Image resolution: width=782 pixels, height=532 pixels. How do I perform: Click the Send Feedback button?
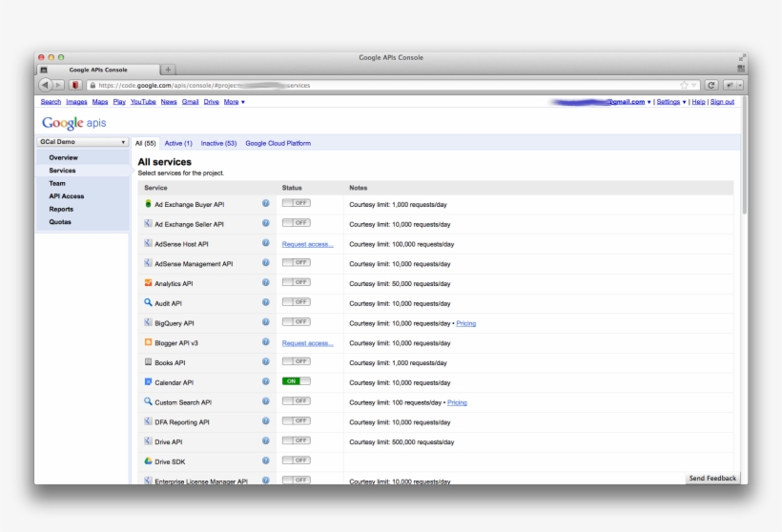(712, 479)
